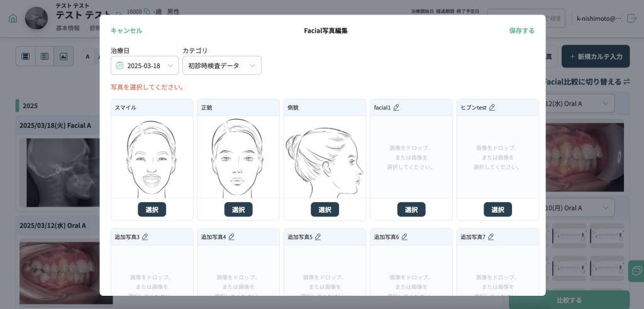Viewport: 644px width, 309px height.
Task: Click キャンセル to close the dialog
Action: (x=126, y=30)
